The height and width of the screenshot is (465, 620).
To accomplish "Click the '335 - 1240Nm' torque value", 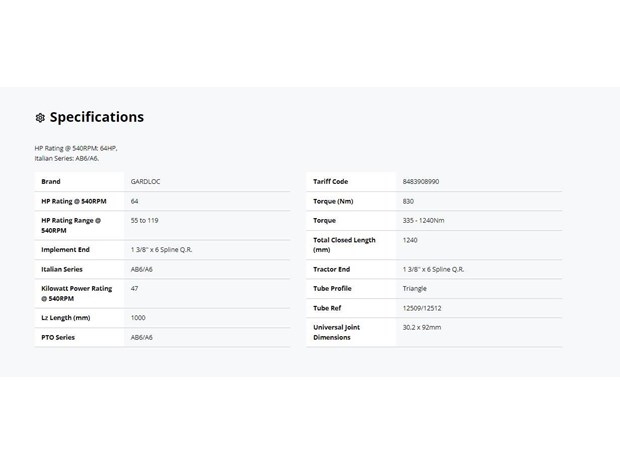I will (423, 221).
